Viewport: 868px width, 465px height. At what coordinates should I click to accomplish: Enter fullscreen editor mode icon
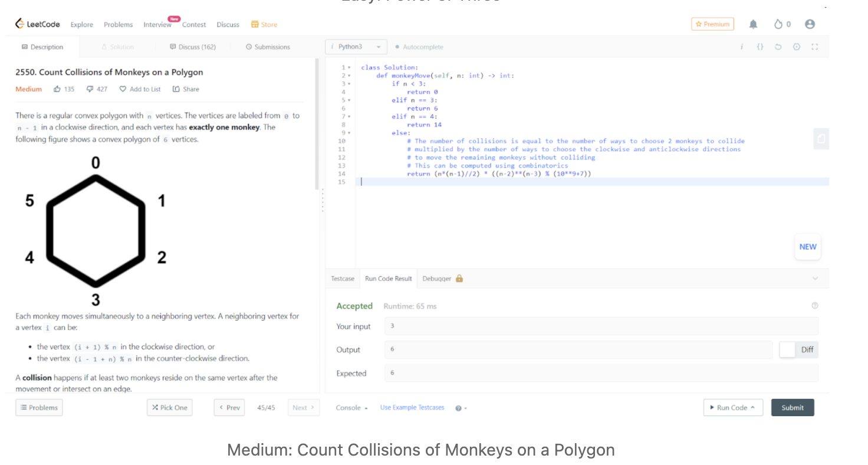815,47
